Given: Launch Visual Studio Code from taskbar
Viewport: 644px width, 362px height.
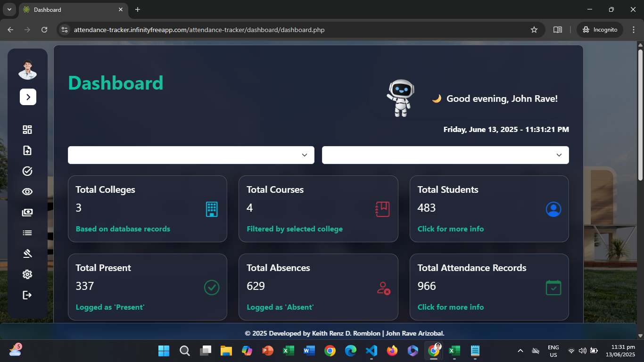Looking at the screenshot, I should (372, 351).
